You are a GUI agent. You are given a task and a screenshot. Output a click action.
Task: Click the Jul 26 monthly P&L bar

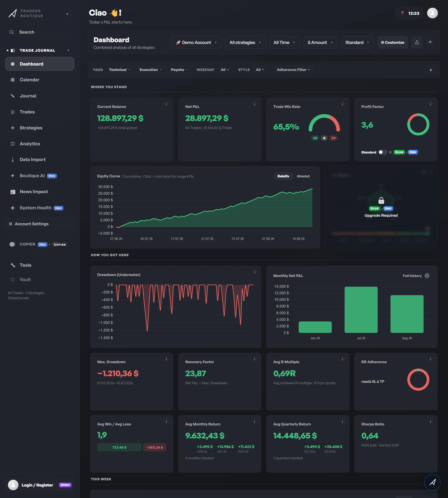pos(361,309)
